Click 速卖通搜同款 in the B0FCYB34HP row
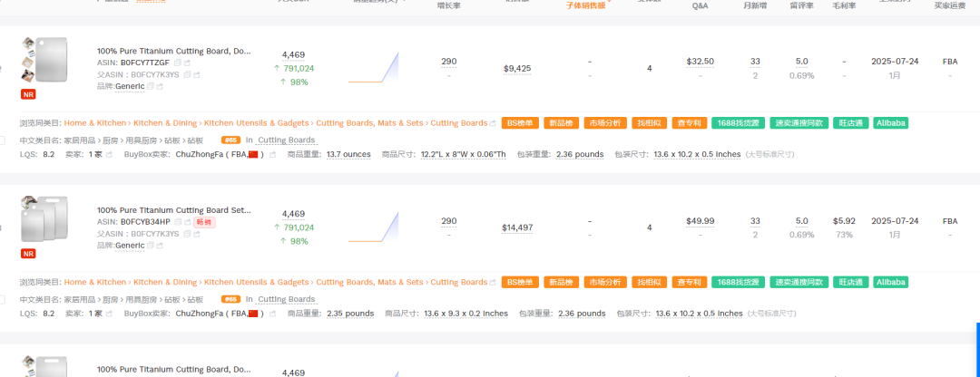The image size is (980, 377). (799, 283)
